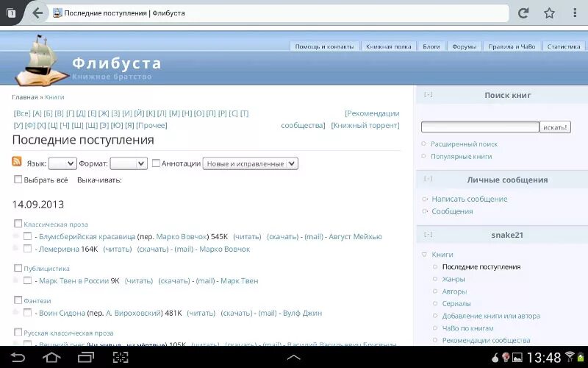Open the Помощь и контакты tab
This screenshot has height=368, width=588.
[x=324, y=46]
